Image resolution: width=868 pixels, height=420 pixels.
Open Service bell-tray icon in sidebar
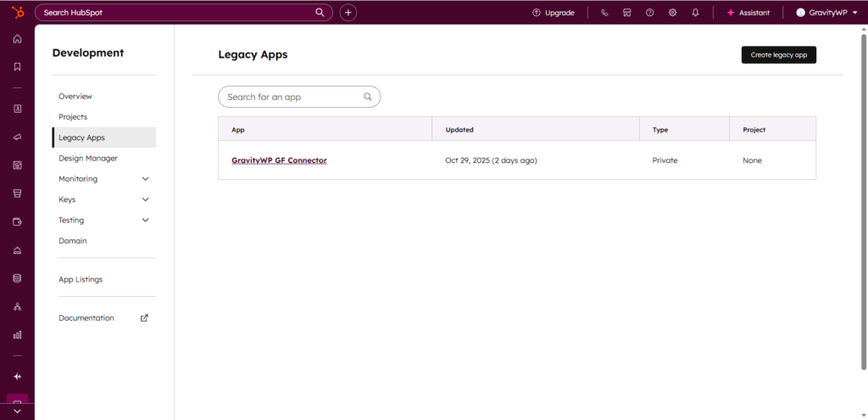[x=17, y=250]
